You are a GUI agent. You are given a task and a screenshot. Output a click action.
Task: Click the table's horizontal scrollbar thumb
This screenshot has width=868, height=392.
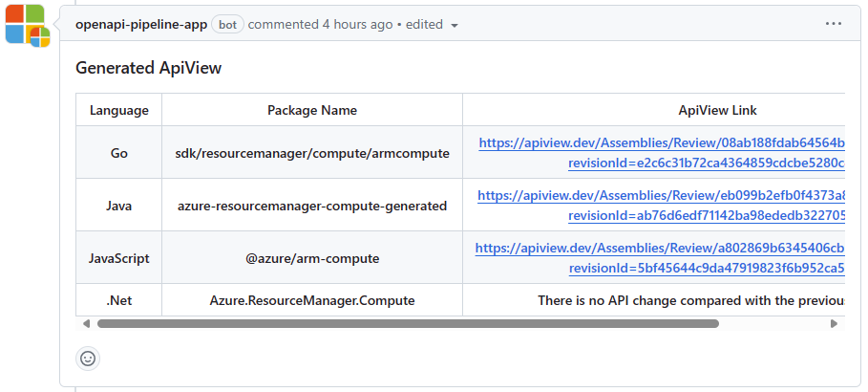coord(408,323)
